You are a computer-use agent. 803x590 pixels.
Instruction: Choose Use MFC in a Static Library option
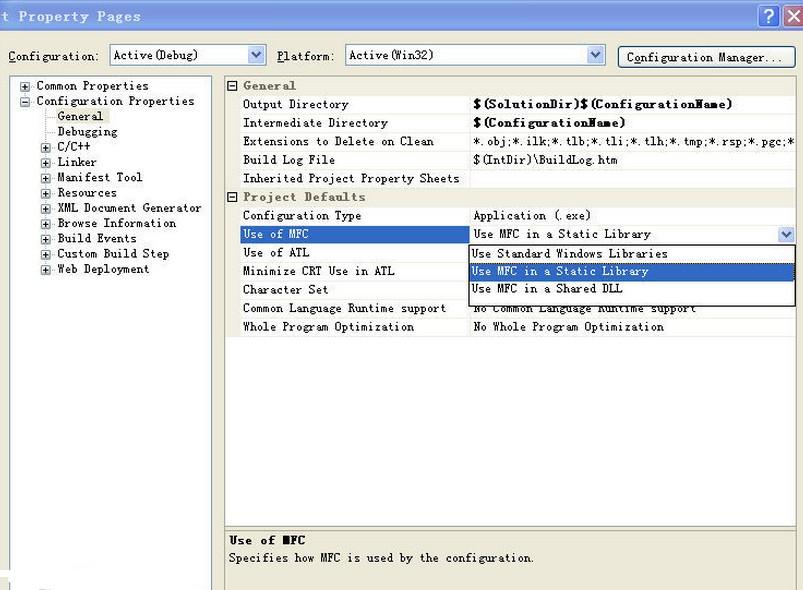point(632,271)
